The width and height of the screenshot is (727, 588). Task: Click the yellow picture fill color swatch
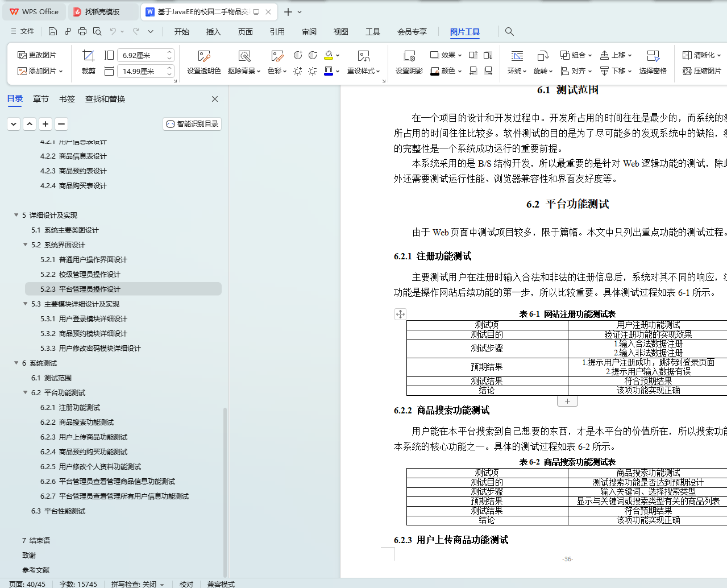pos(329,55)
